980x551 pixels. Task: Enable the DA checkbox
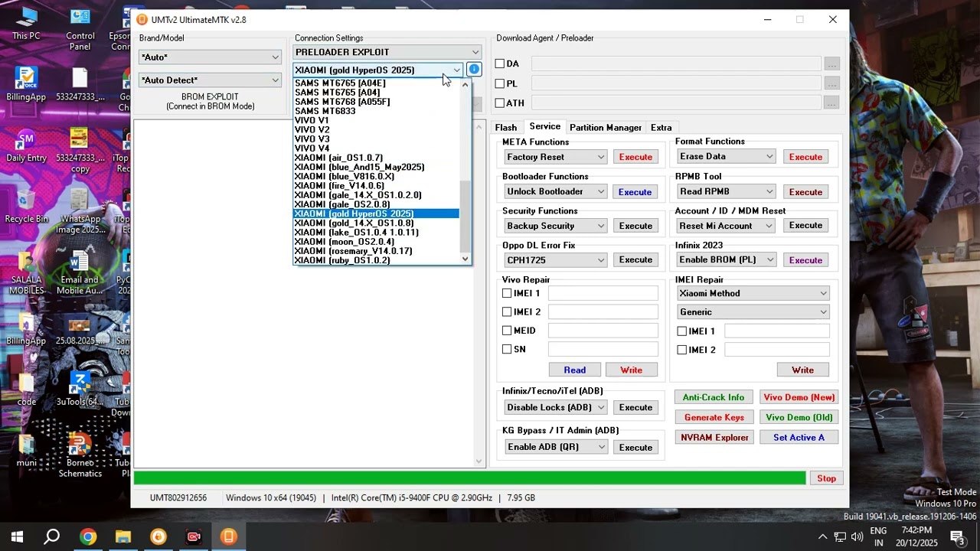(x=500, y=64)
